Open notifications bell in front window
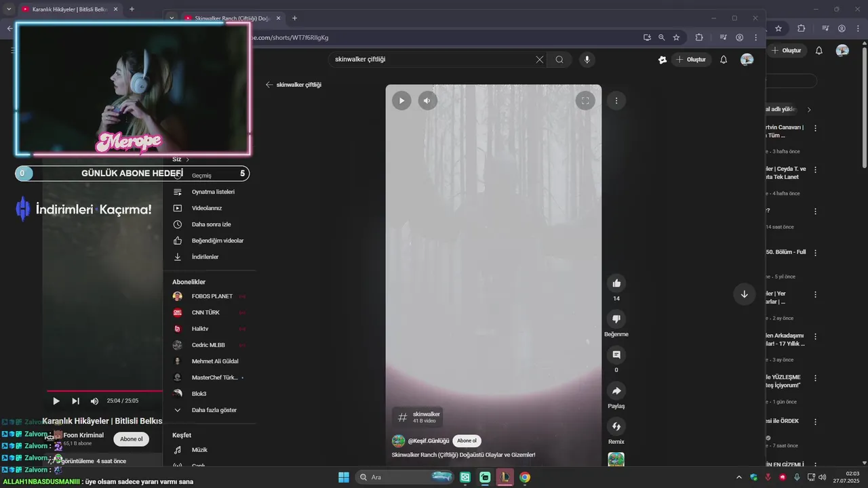Viewport: 868px width, 488px height. (724, 60)
